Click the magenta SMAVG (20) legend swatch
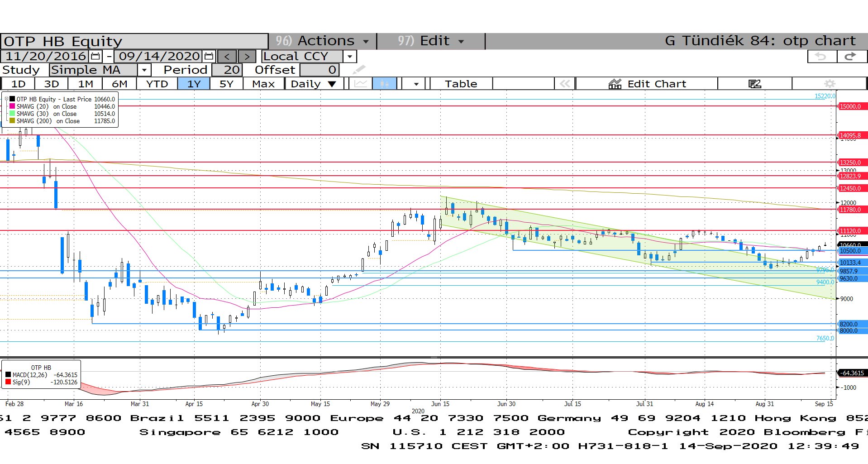Image resolution: width=868 pixels, height=464 pixels. pos(13,106)
